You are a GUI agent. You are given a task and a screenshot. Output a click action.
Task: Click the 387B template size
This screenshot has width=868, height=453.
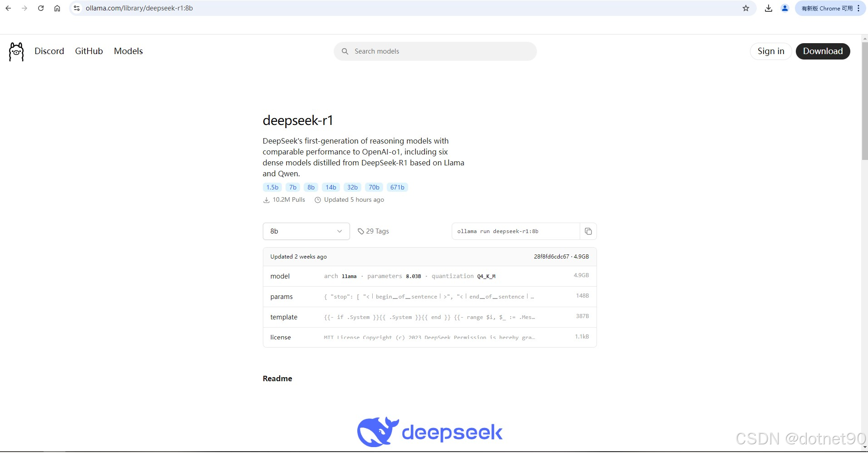(582, 316)
